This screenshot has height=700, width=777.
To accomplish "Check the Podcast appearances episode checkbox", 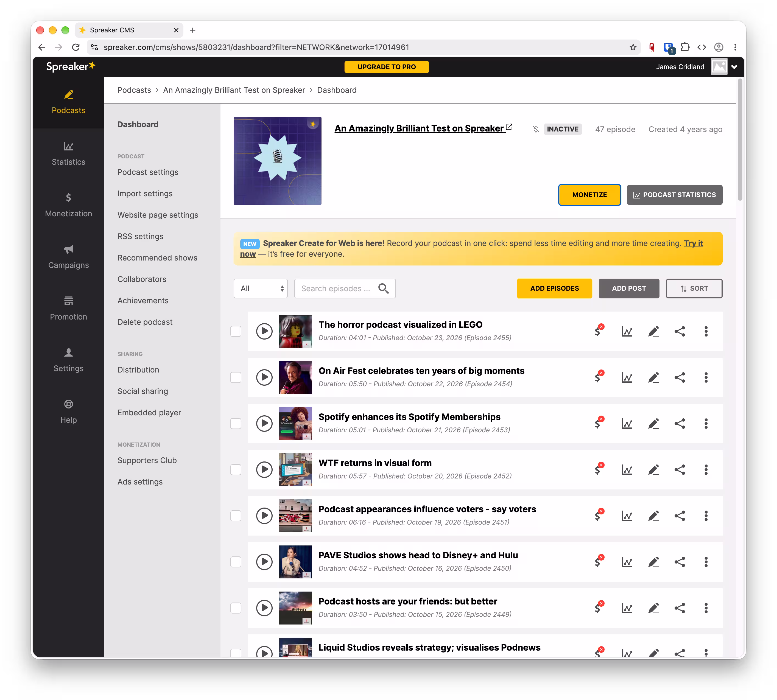I will coord(235,516).
